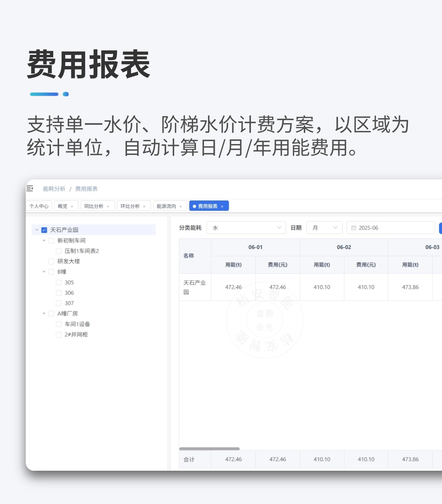The image size is (442, 504).
Task: Check the 305 checkbox
Action: tap(59, 282)
